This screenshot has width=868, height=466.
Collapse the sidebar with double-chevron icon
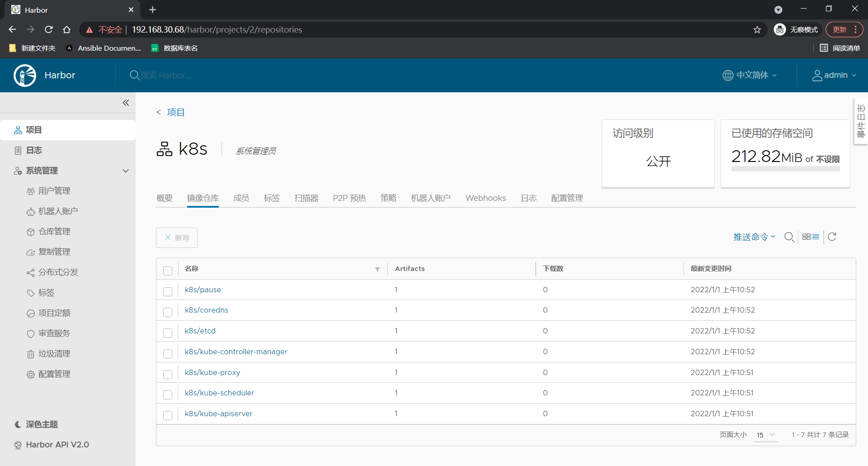[126, 103]
